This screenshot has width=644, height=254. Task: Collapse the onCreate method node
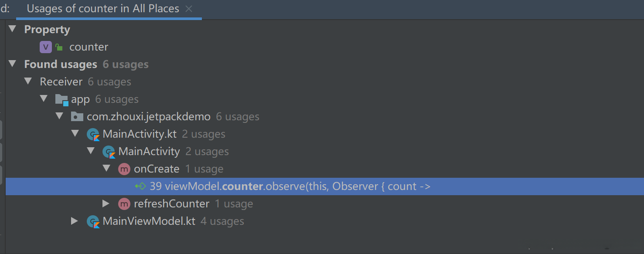[x=106, y=169]
